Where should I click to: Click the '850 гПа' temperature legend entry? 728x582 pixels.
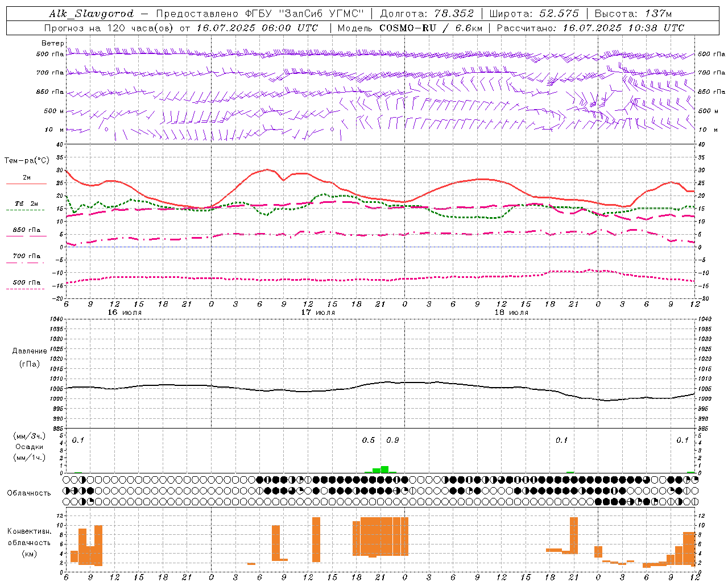coord(27,230)
